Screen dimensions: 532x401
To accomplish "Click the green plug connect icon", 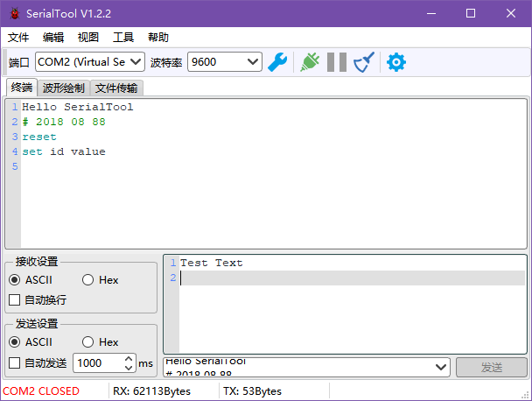I will point(310,62).
